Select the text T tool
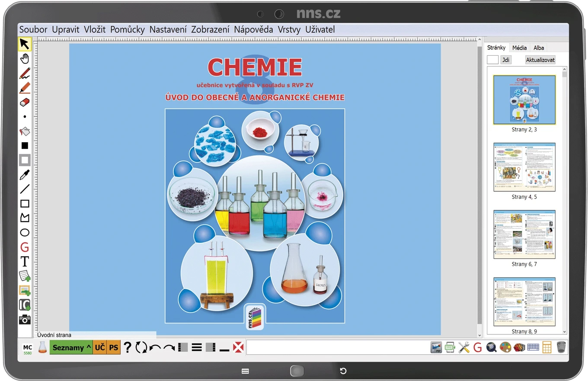The width and height of the screenshot is (588, 381). [x=25, y=261]
